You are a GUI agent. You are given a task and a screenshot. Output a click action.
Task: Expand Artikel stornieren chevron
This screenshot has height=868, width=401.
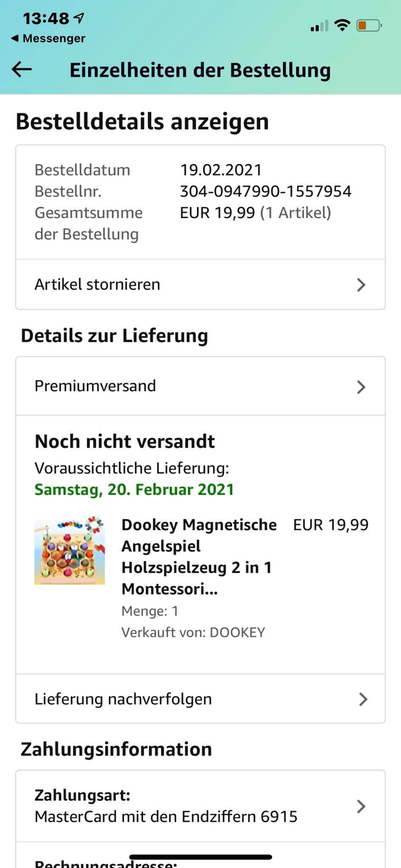[x=361, y=285]
